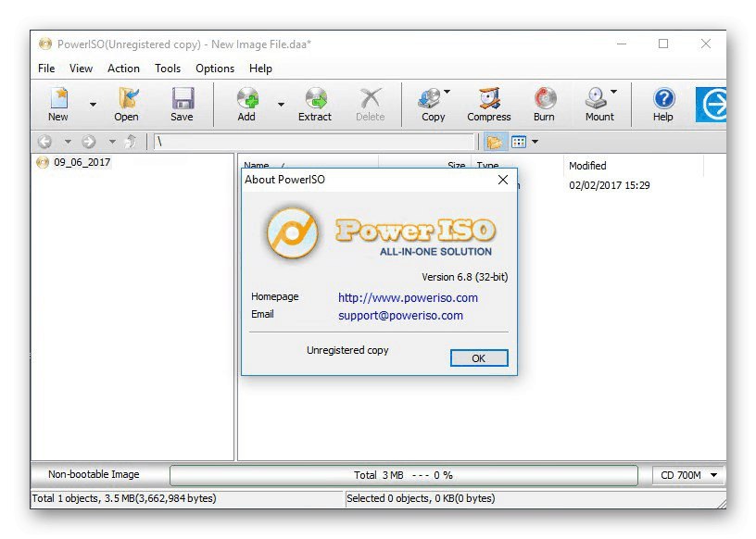Click the 'Version 6.8 (32-bit)' text
Image resolution: width=756 pixels, height=539 pixels.
click(465, 277)
